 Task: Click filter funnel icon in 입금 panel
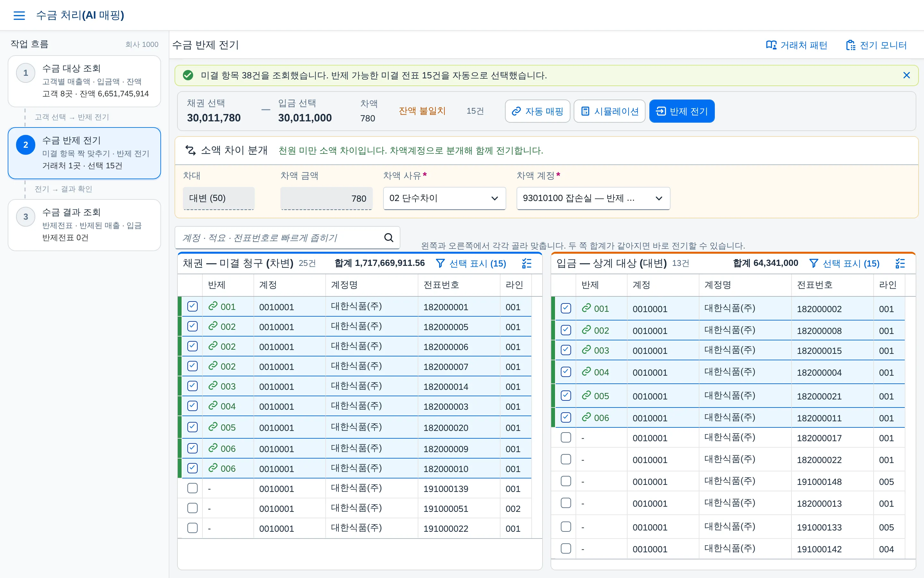click(x=813, y=263)
